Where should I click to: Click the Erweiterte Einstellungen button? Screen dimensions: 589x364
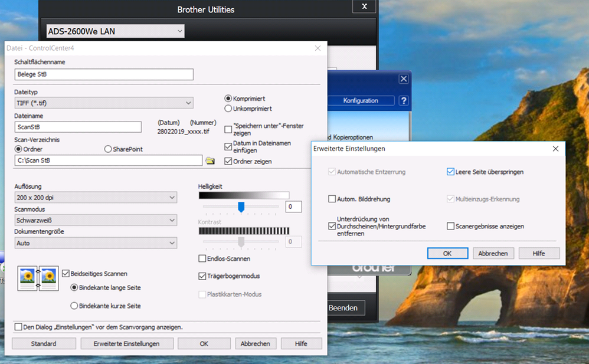pyautogui.click(x=127, y=344)
